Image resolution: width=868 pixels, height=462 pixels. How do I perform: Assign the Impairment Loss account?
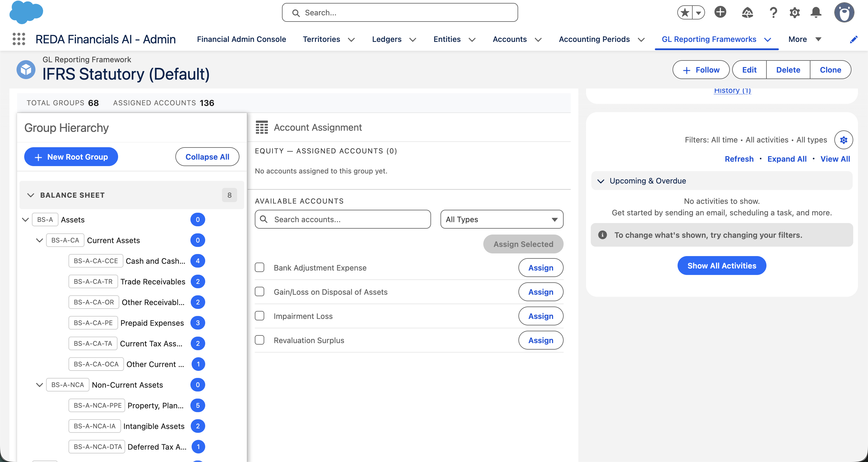[541, 316]
